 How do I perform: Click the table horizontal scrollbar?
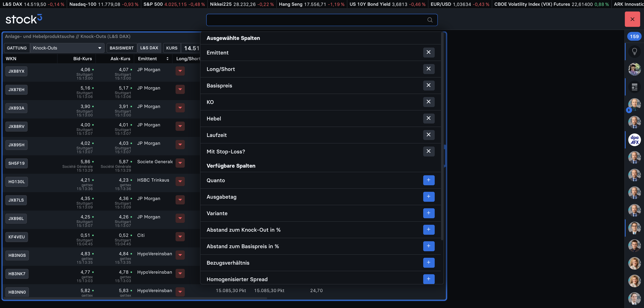(x=135, y=298)
